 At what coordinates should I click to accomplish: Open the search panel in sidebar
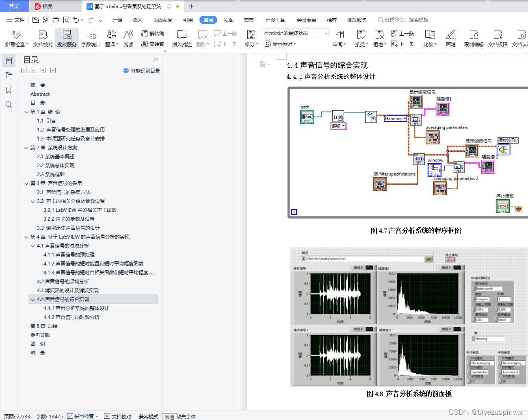pyautogui.click(x=9, y=105)
